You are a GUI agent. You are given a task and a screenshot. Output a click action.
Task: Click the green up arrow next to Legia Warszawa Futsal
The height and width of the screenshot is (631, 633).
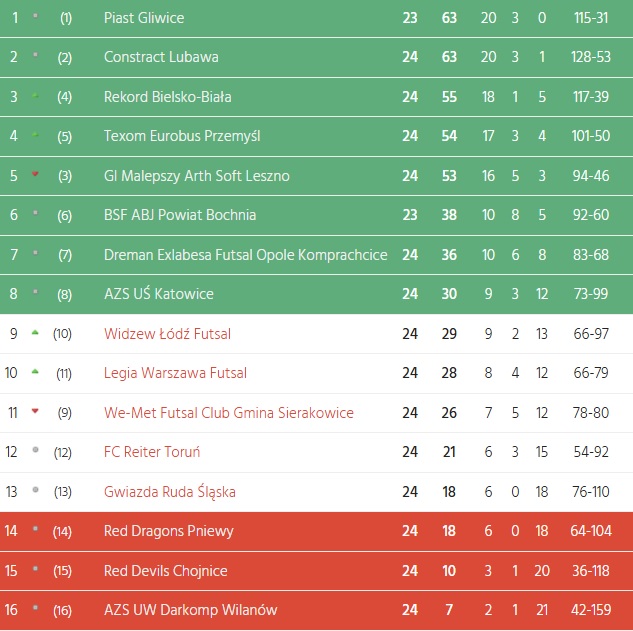pyautogui.click(x=36, y=371)
